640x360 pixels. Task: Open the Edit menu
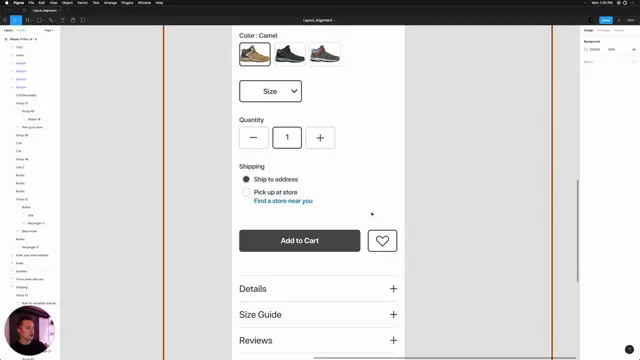pyautogui.click(x=42, y=2)
